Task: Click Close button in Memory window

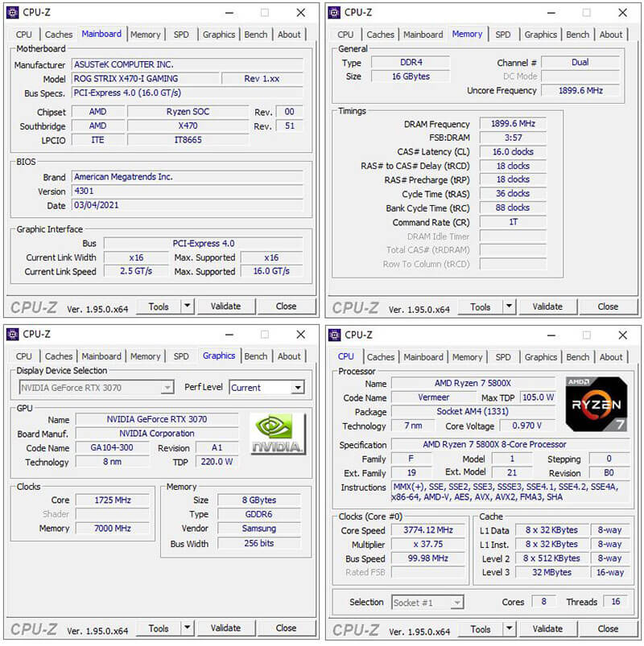Action: pos(608,307)
